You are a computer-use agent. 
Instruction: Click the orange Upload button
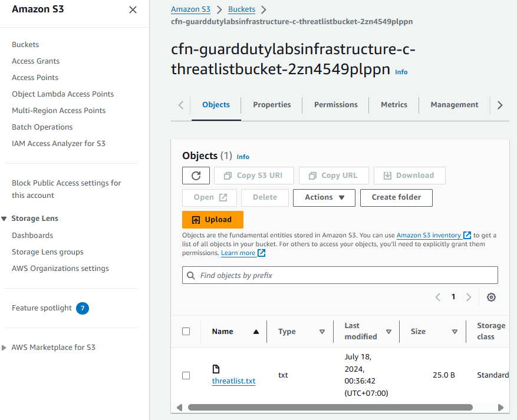click(x=213, y=220)
